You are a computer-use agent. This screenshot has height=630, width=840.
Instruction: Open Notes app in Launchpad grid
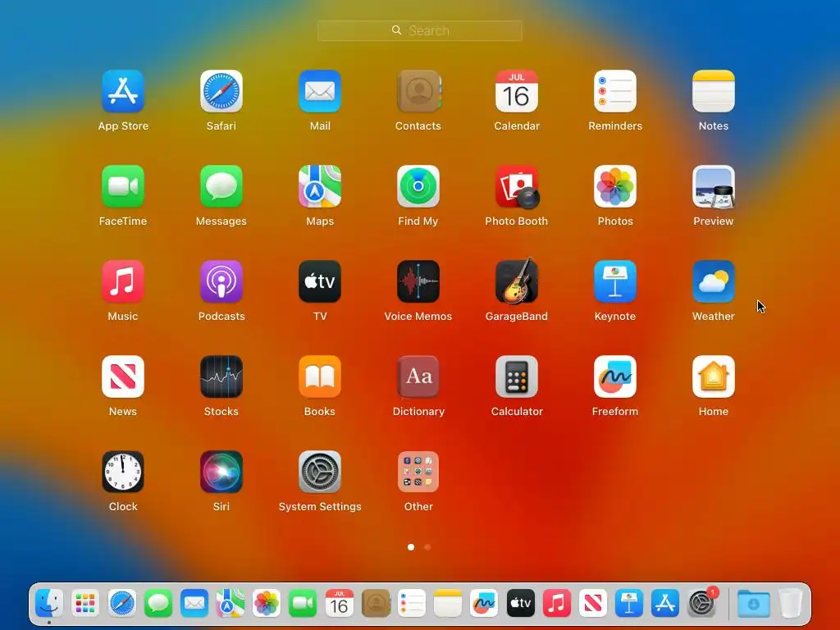[714, 91]
